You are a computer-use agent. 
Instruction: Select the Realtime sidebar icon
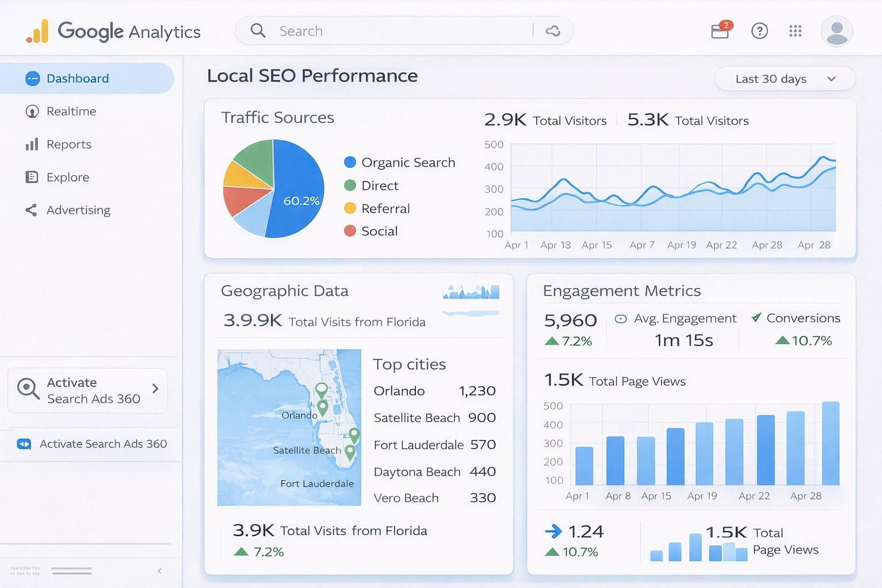tap(32, 111)
